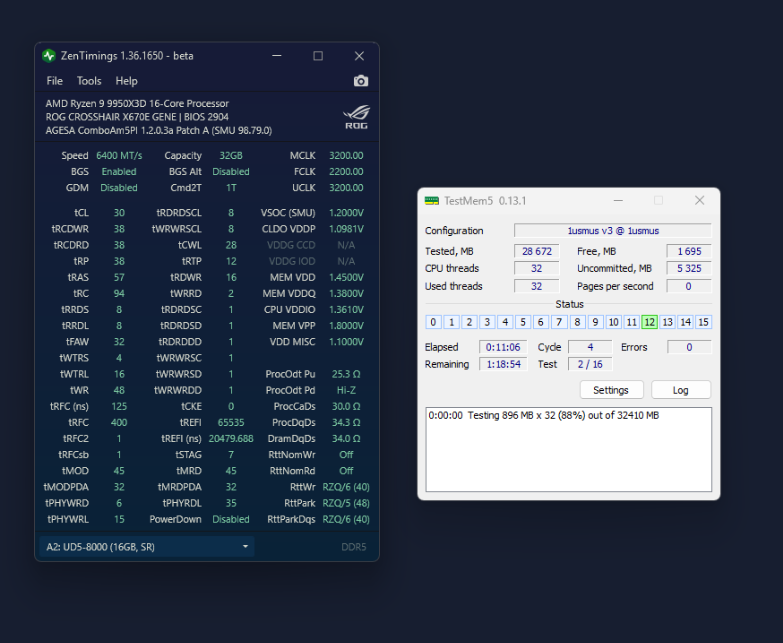Click the camera screenshot icon in ZenTimings
This screenshot has width=783, height=643.
(361, 81)
